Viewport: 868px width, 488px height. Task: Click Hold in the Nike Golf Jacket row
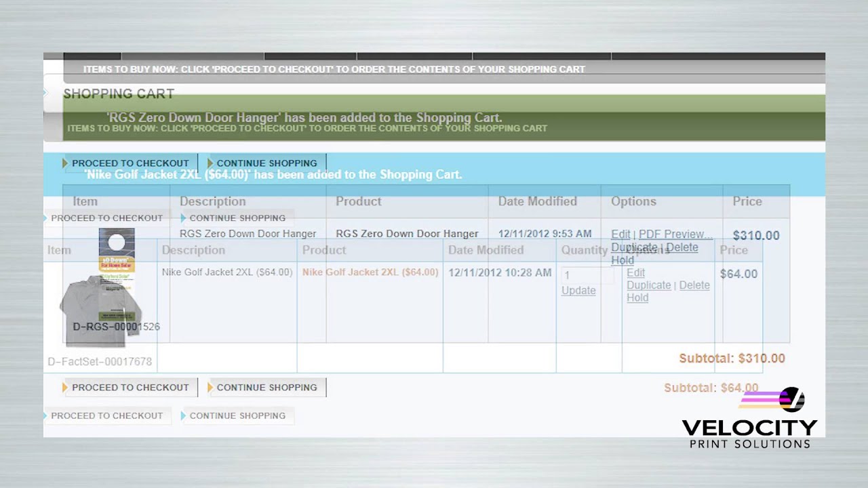coord(637,298)
